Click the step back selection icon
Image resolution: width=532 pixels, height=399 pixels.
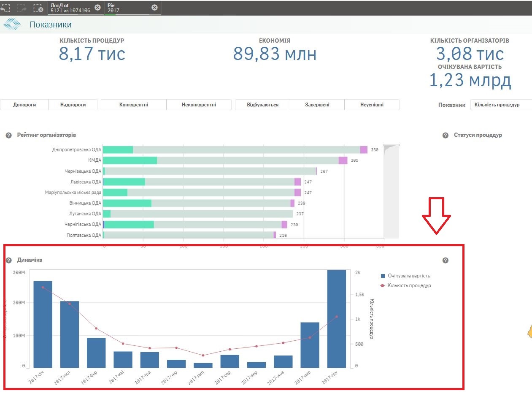pos(5,8)
